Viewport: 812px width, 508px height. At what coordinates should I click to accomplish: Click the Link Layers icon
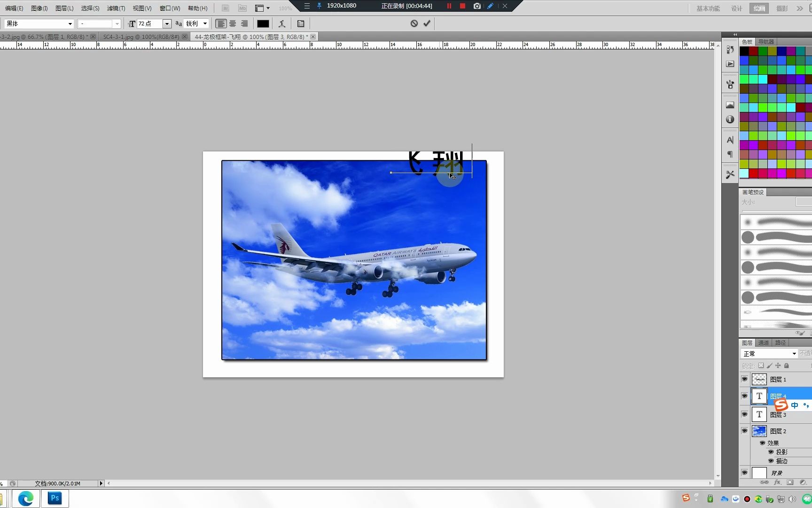coord(764,482)
